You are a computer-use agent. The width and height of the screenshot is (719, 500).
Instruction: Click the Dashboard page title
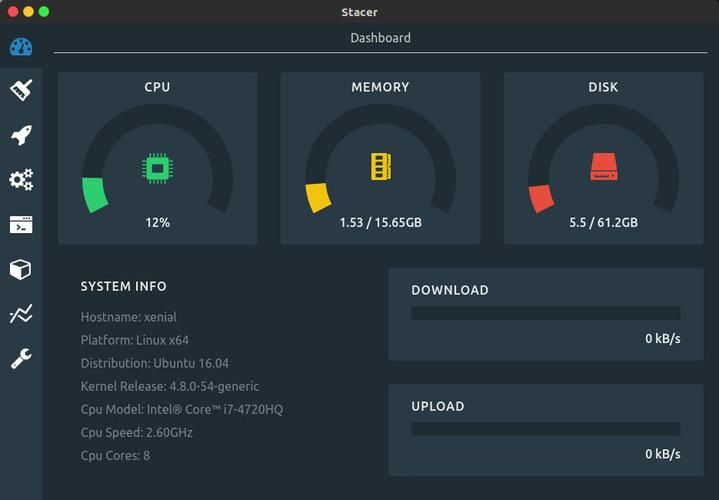click(x=381, y=38)
